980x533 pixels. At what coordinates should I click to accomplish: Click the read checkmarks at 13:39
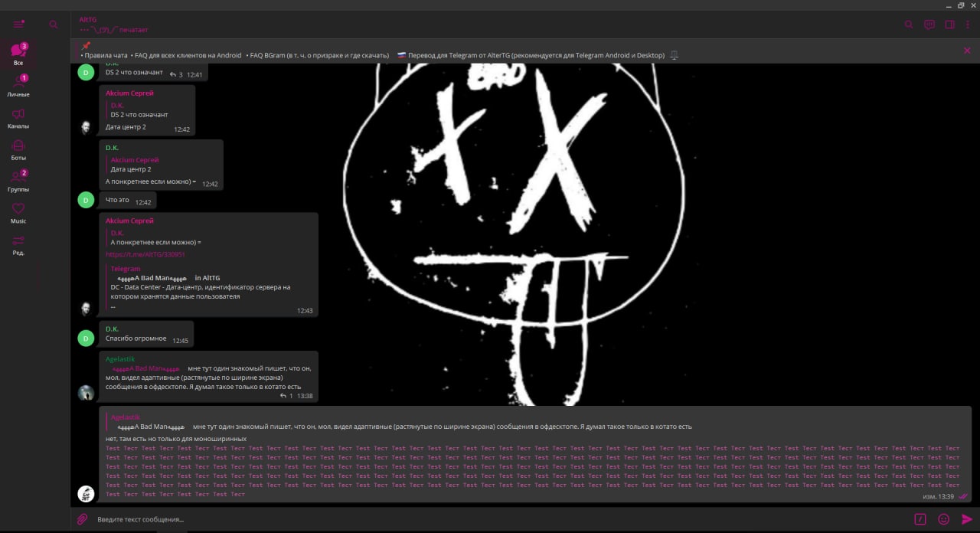tap(963, 496)
